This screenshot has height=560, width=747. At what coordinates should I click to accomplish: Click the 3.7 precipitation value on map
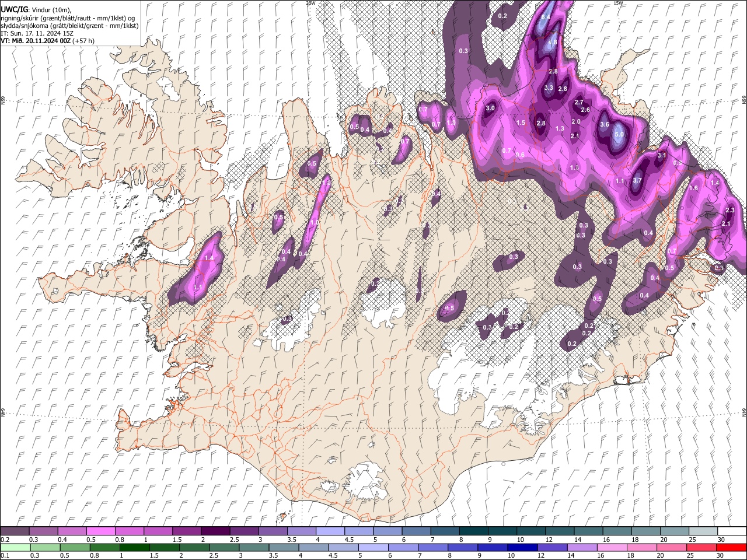637,181
